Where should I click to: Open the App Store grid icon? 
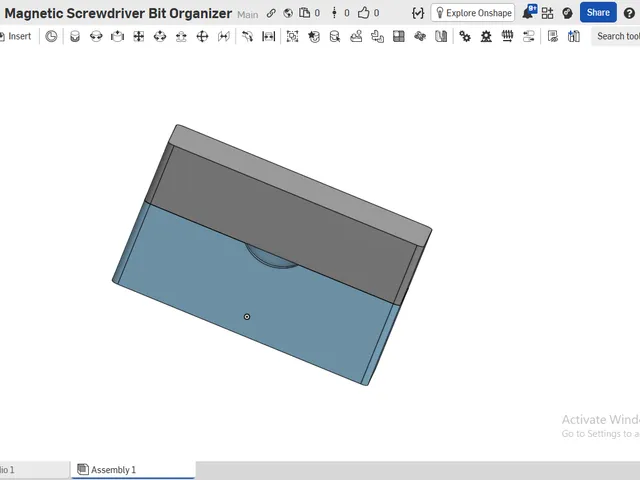(x=547, y=13)
